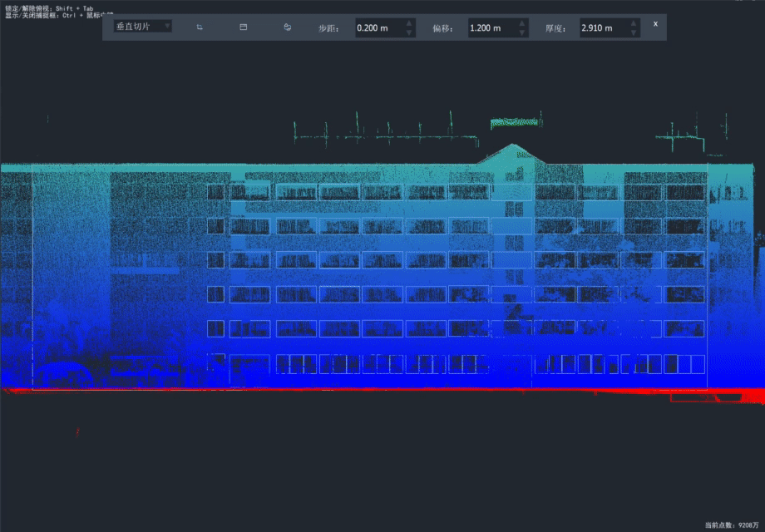Lower the 偏移 offset using down arrow
Image resolution: width=765 pixels, height=532 pixels.
point(523,33)
